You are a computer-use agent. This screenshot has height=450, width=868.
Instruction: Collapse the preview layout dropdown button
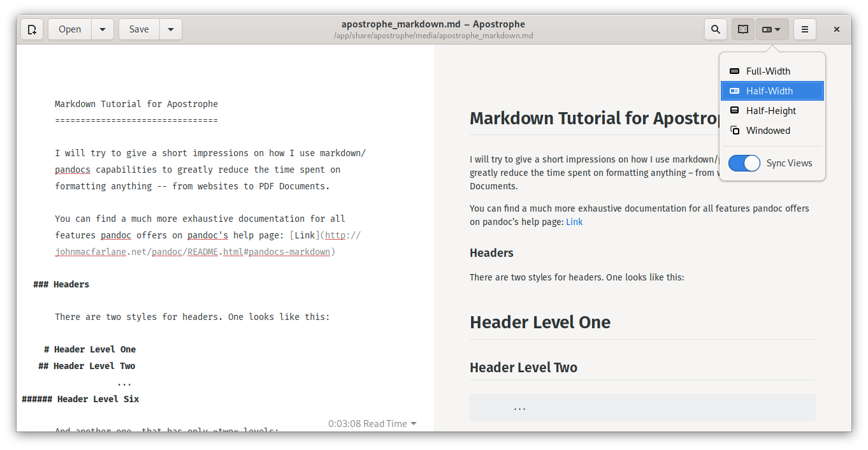click(x=772, y=29)
